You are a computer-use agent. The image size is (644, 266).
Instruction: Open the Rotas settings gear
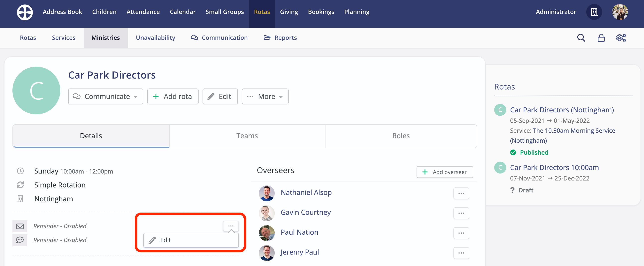[x=621, y=38]
